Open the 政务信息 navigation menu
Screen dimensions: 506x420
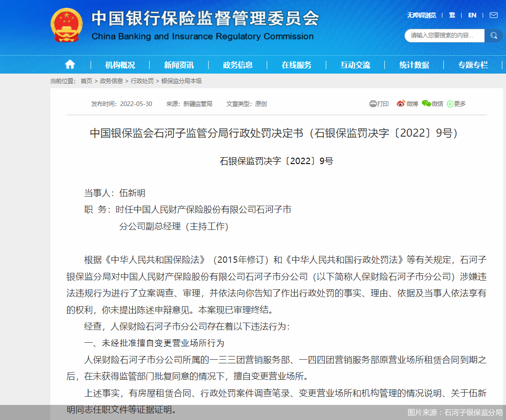[x=238, y=64]
